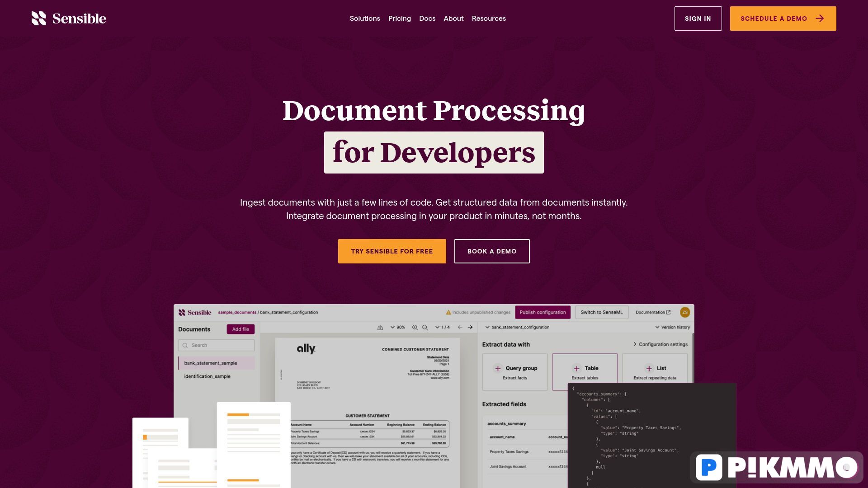Click the arrow on Schedule a Demo

[819, 19]
